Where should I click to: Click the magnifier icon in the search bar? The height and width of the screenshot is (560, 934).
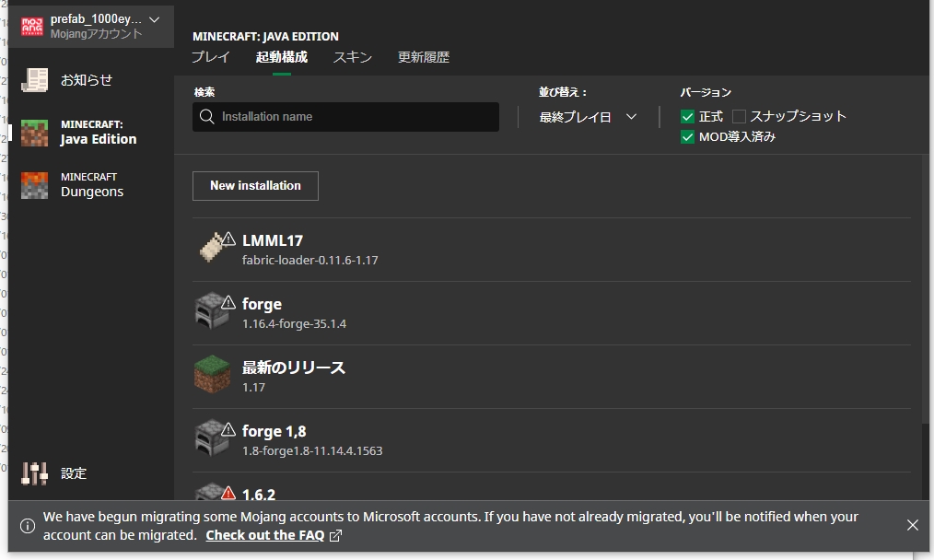(x=208, y=117)
